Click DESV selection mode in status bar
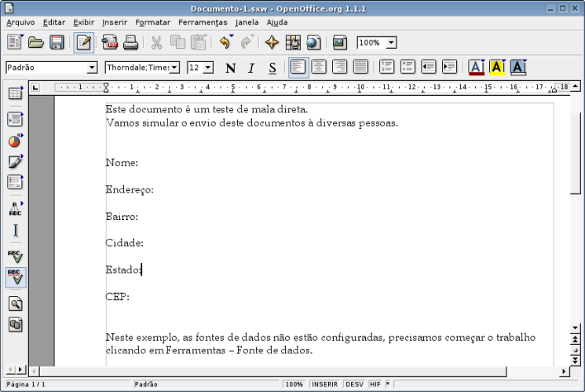Image resolution: width=585 pixels, height=392 pixels. [x=354, y=384]
